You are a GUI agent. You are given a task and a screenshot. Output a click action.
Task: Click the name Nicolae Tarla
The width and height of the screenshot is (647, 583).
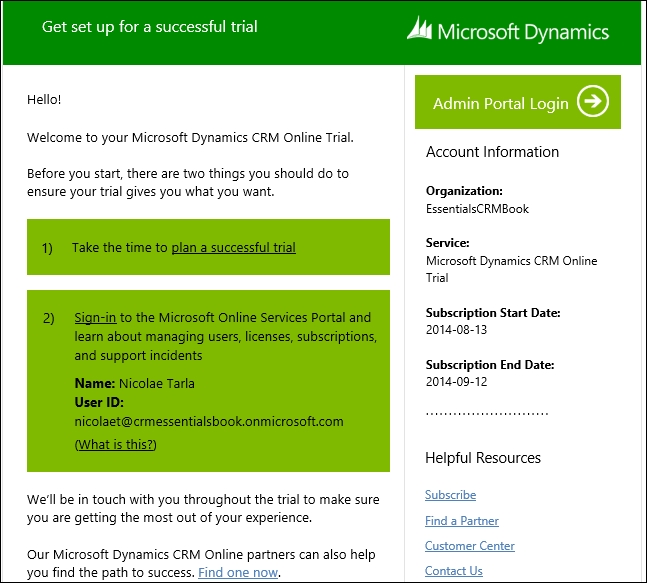point(156,383)
